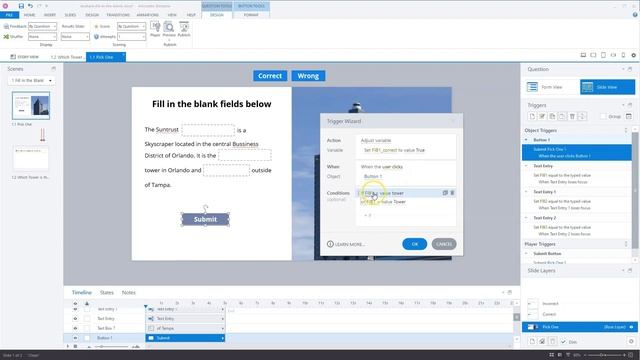Viewport: 640px width, 360px height.
Task: Toggle visibility of the Text Entry timeline row
Action: coord(75,318)
